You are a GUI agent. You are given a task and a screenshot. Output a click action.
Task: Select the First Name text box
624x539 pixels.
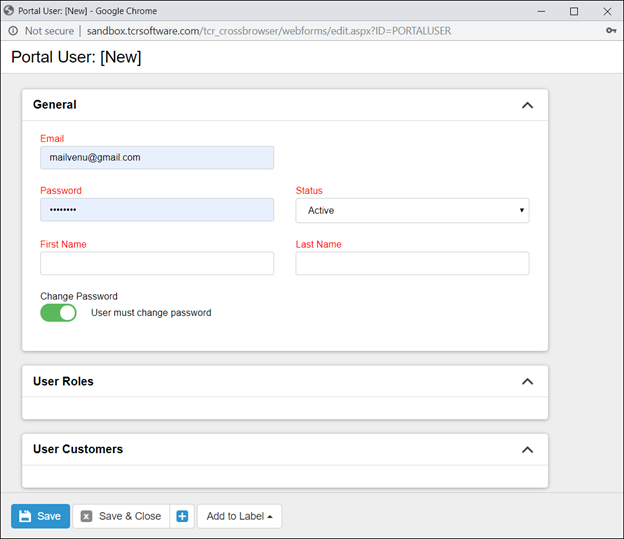pos(157,263)
